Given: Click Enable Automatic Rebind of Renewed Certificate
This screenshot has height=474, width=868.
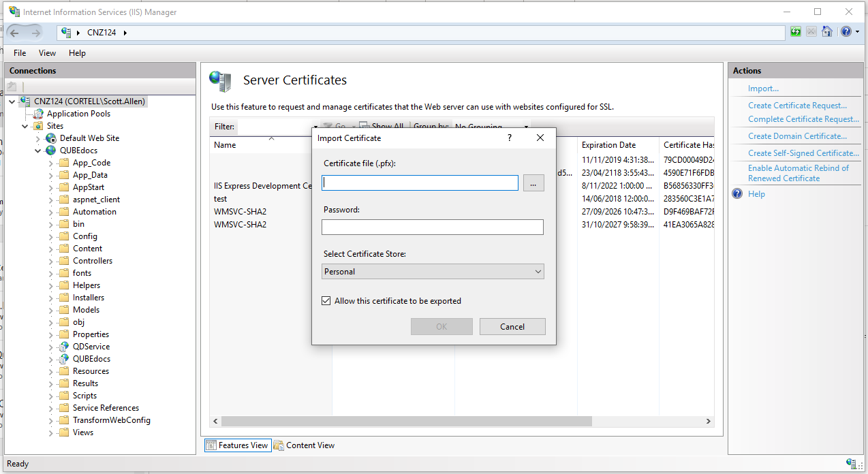Looking at the screenshot, I should pos(799,173).
